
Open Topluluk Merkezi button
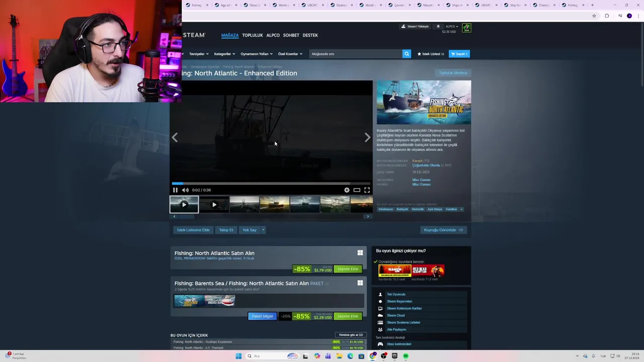[x=453, y=73]
